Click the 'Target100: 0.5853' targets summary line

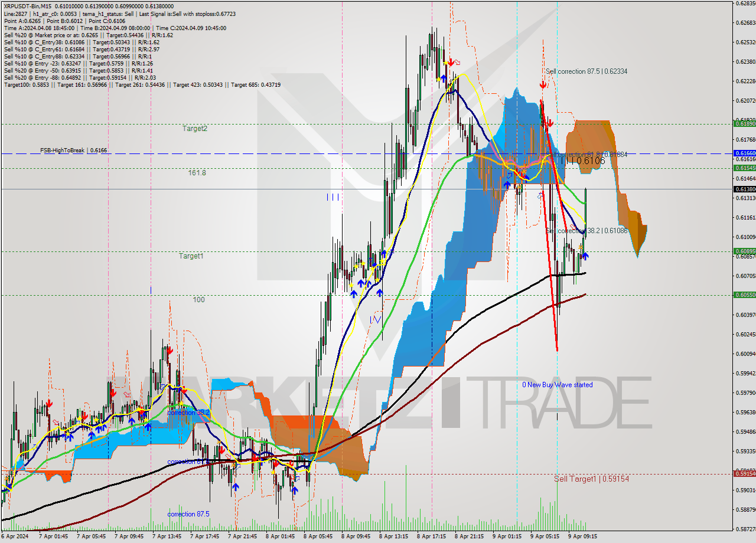point(142,85)
